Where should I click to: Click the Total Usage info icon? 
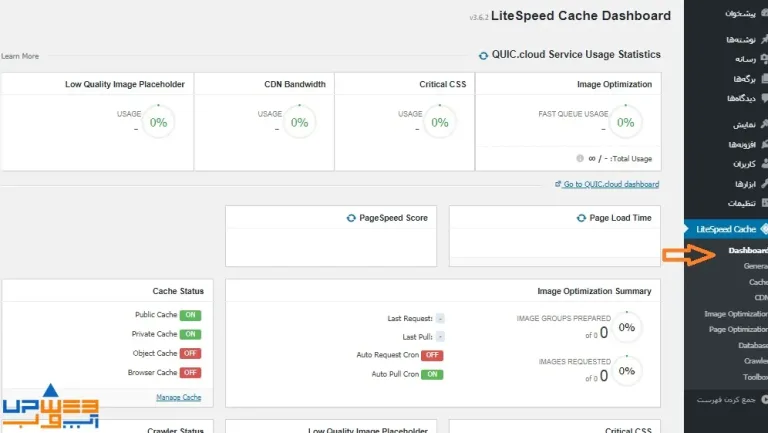click(x=580, y=158)
